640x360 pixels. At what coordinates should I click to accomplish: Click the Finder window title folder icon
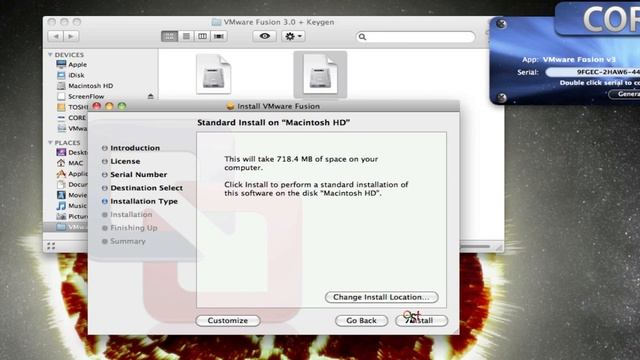coord(216,22)
